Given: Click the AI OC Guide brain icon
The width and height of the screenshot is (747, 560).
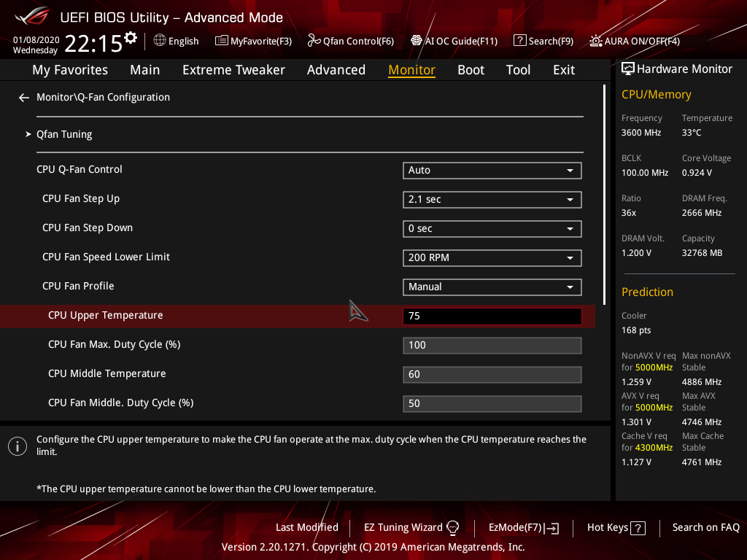Looking at the screenshot, I should tap(417, 41).
